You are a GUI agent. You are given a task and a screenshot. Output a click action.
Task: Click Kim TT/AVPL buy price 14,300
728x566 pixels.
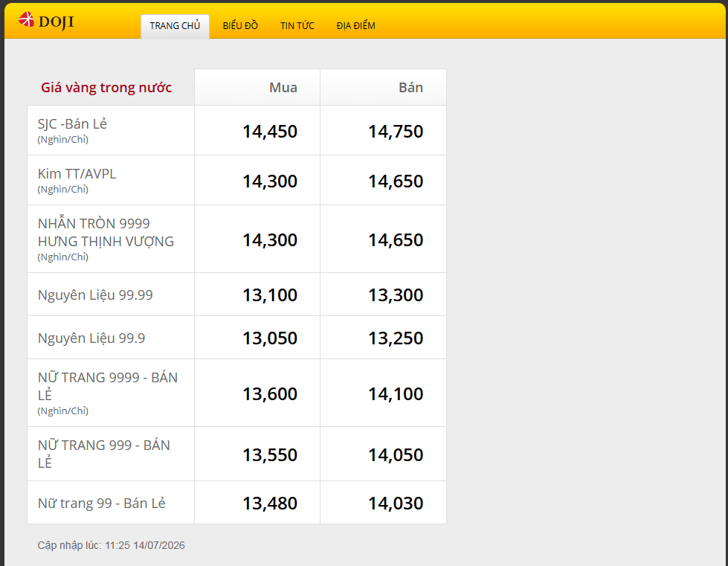pos(270,181)
